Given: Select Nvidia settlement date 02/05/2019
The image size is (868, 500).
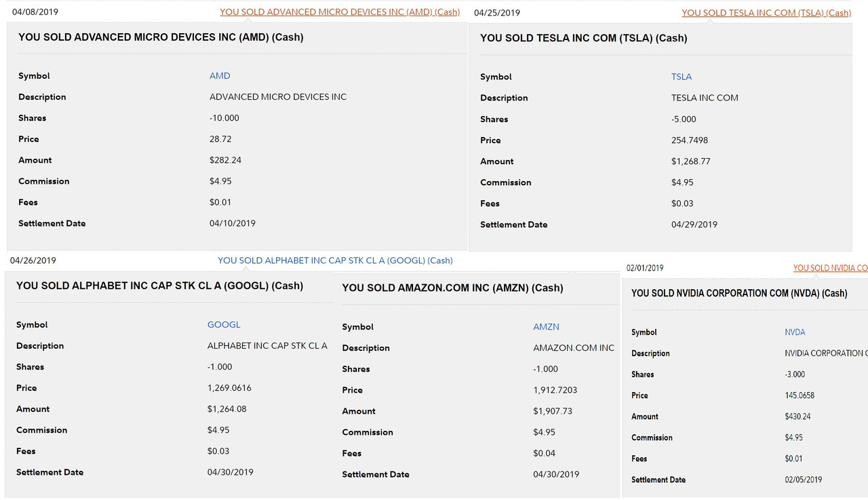Looking at the screenshot, I should (804, 480).
